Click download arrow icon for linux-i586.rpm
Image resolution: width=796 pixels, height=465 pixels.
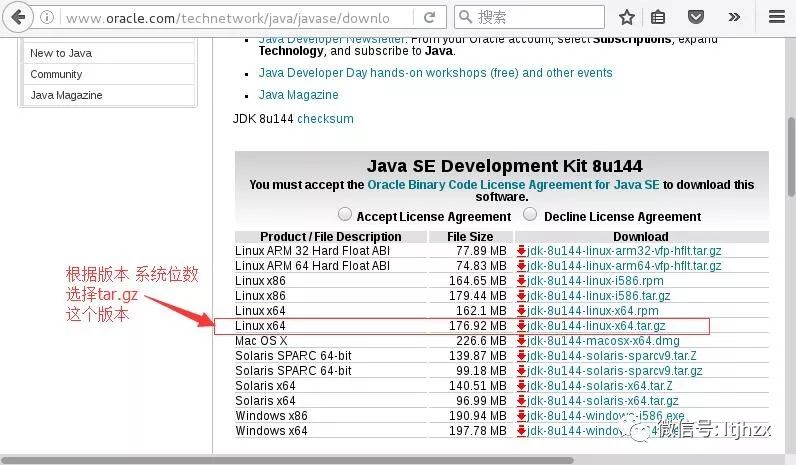(521, 281)
